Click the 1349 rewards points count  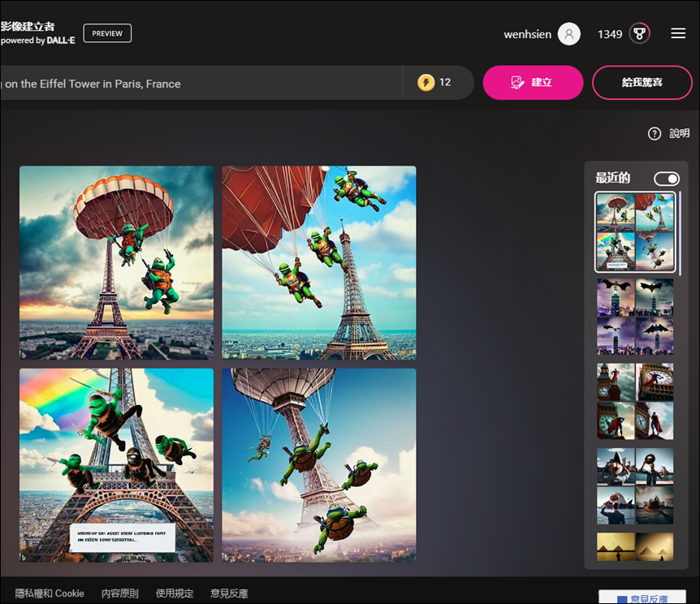point(610,34)
